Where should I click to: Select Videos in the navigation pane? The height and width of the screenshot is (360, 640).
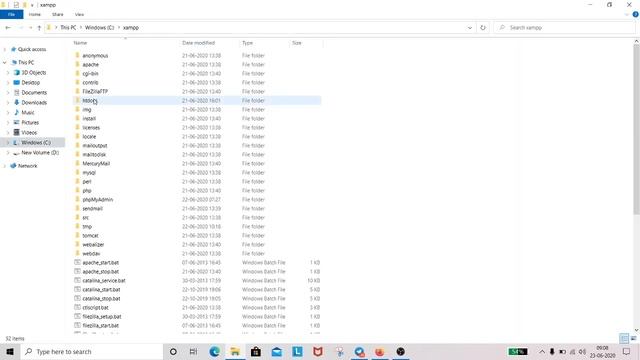[29, 133]
